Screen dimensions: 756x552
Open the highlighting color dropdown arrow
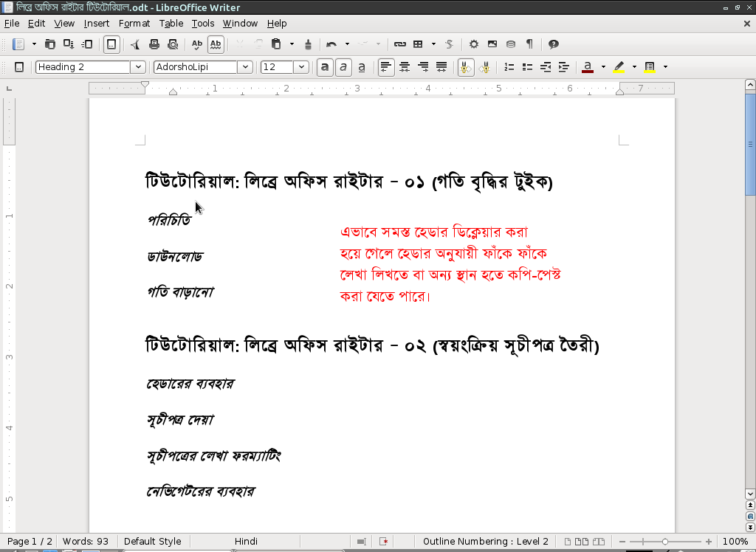(634, 67)
